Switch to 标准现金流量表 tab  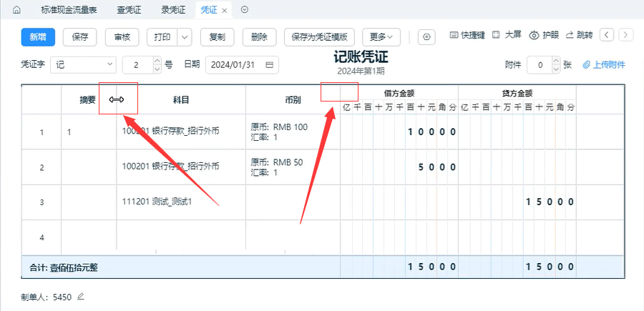[x=69, y=10]
